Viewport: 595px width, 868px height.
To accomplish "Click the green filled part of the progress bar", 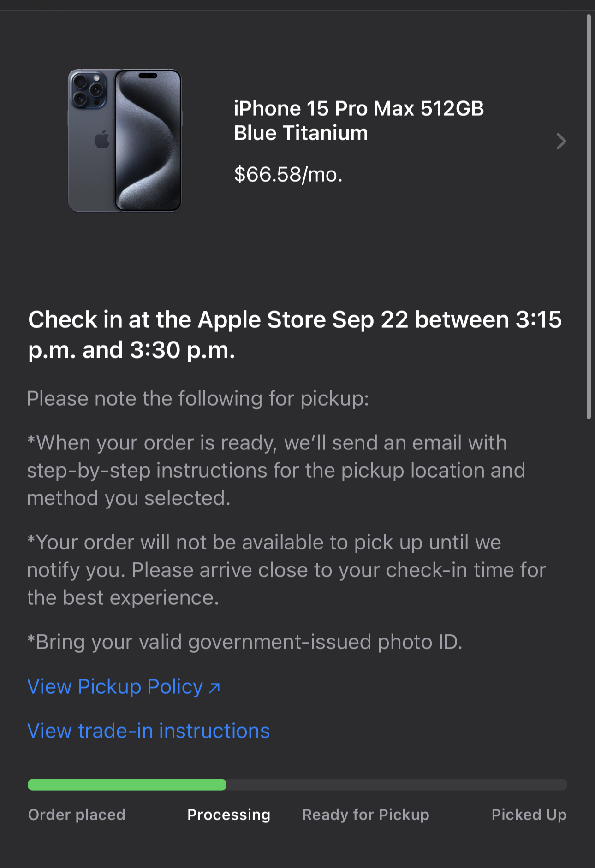I will click(127, 785).
